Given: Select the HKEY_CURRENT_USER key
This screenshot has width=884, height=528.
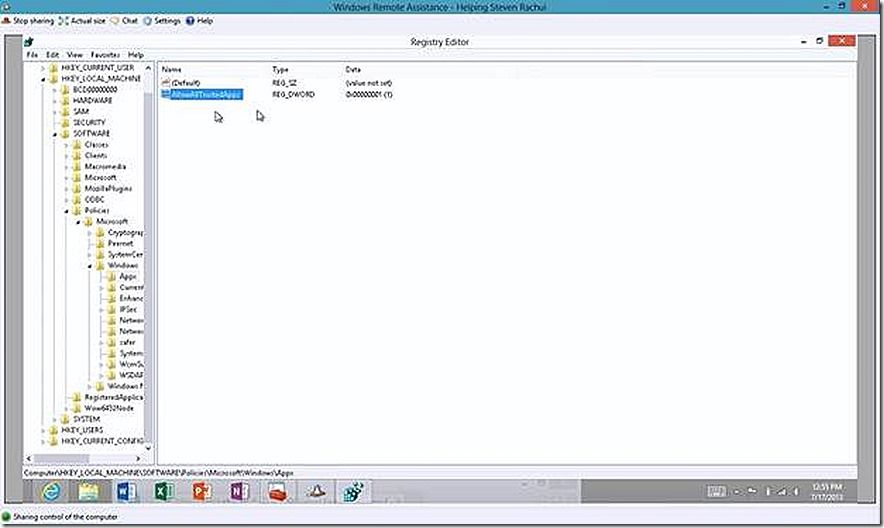Looking at the screenshot, I should [x=98, y=68].
